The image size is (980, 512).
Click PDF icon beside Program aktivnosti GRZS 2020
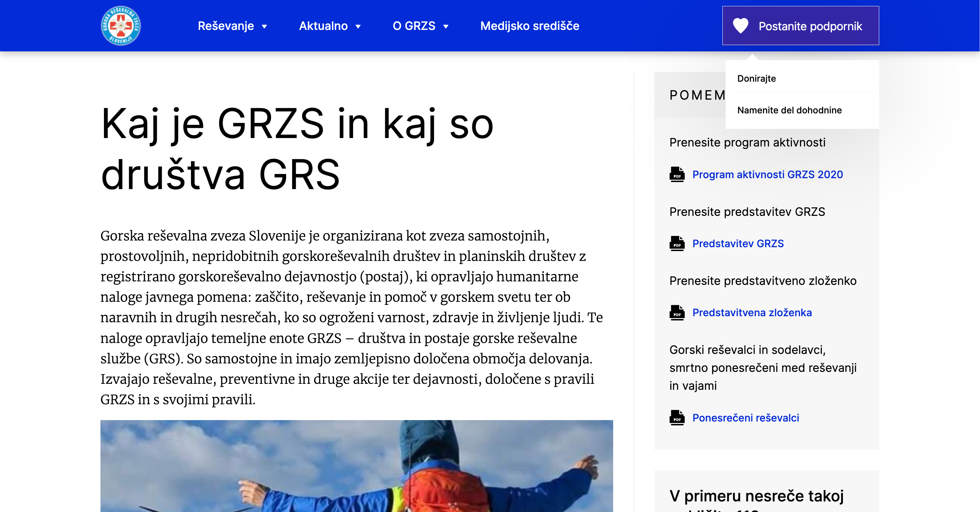click(677, 174)
